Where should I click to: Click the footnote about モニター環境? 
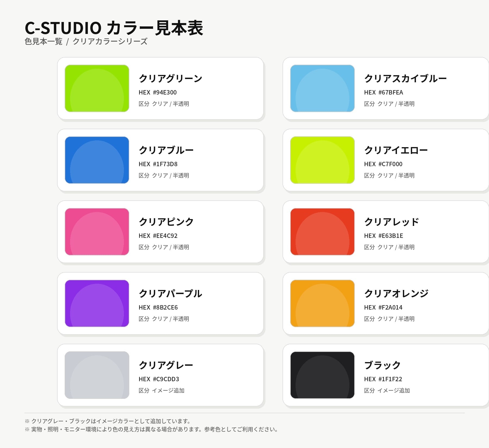tap(152, 429)
